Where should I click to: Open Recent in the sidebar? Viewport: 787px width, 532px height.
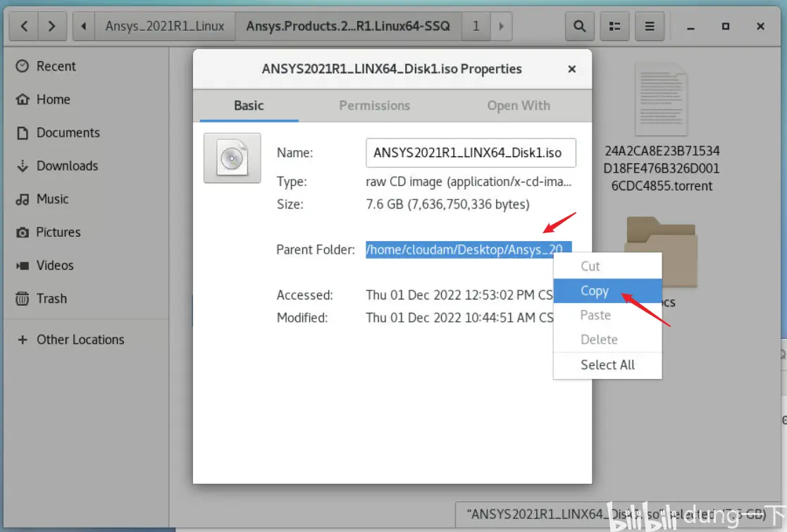(x=56, y=66)
